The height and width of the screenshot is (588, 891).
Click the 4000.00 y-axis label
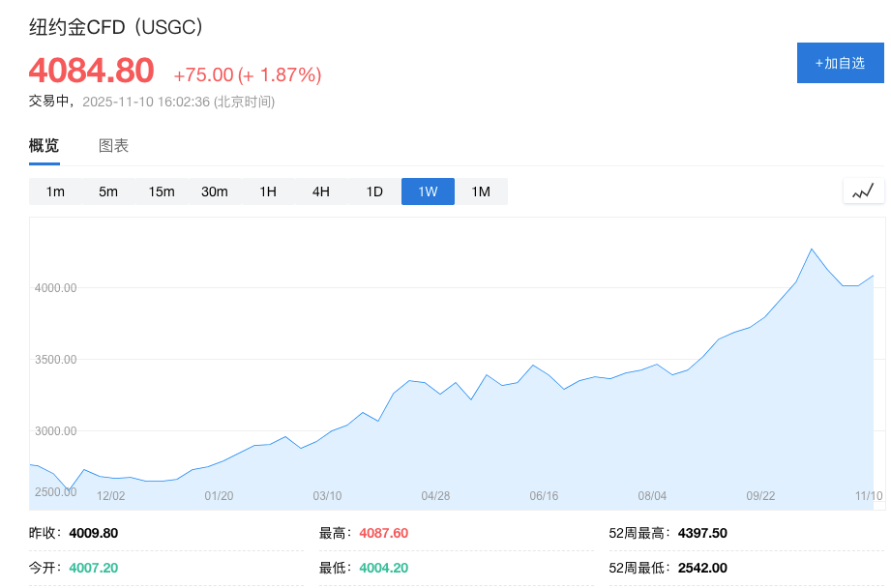[x=56, y=288]
